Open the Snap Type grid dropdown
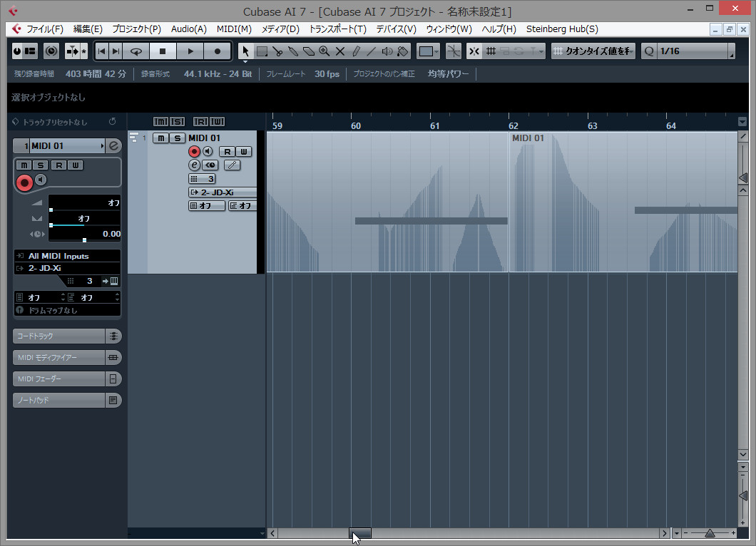This screenshot has width=756, height=546. 491,51
